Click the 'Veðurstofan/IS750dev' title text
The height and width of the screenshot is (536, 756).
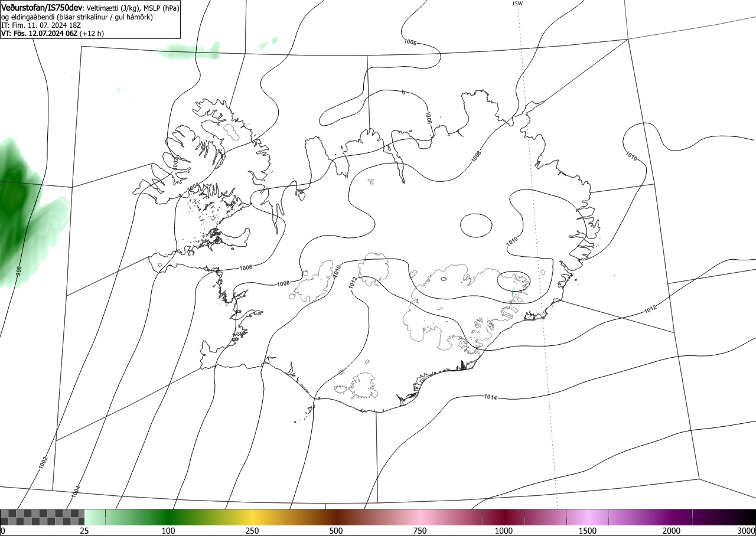pyautogui.click(x=42, y=8)
